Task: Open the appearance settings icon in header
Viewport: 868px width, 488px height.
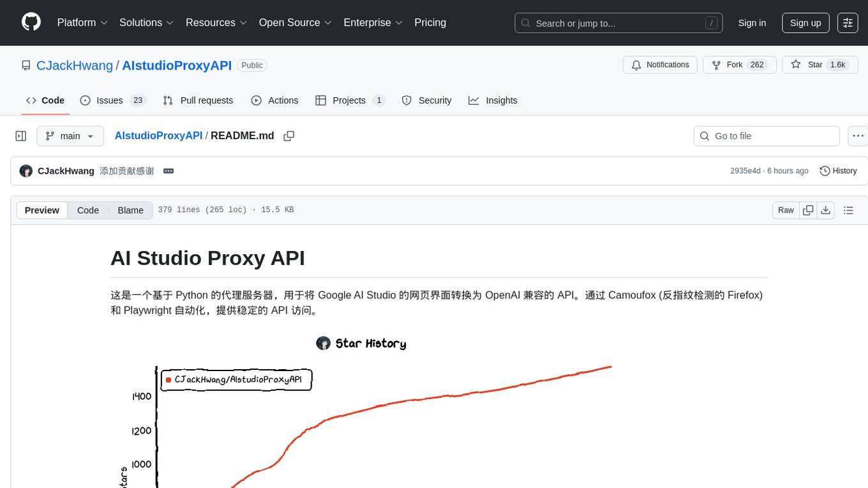Action: coord(848,23)
